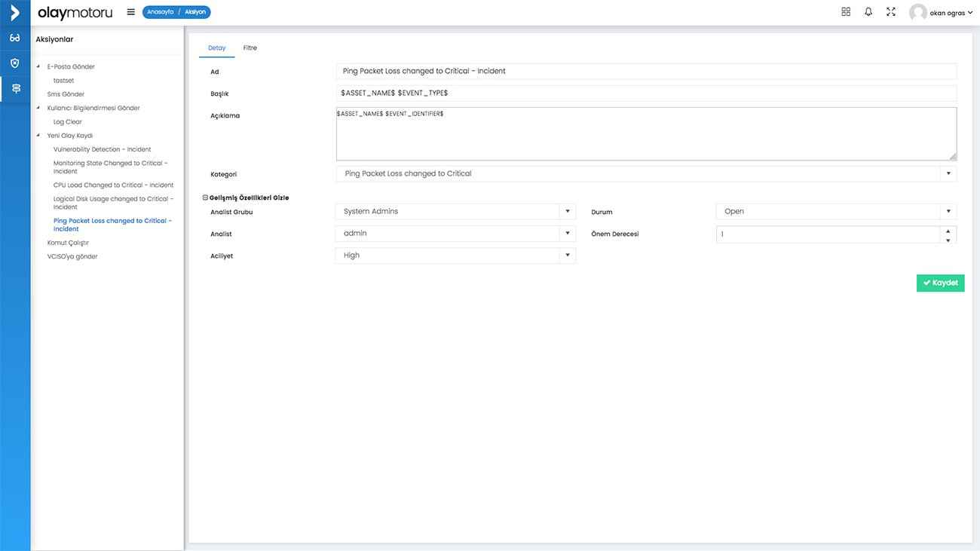Image resolution: width=980 pixels, height=551 pixels.
Task: Open Vulnerability Detection - Incident action
Action: [x=103, y=149]
